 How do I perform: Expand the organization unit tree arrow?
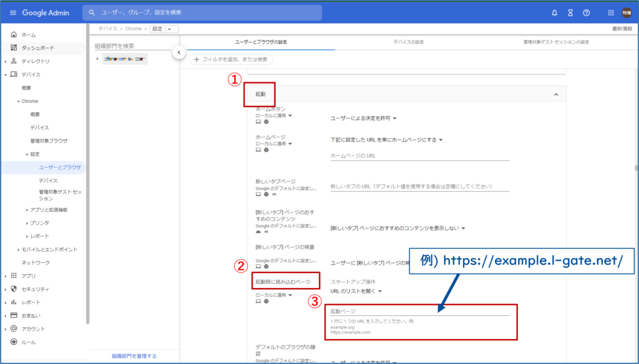click(97, 59)
